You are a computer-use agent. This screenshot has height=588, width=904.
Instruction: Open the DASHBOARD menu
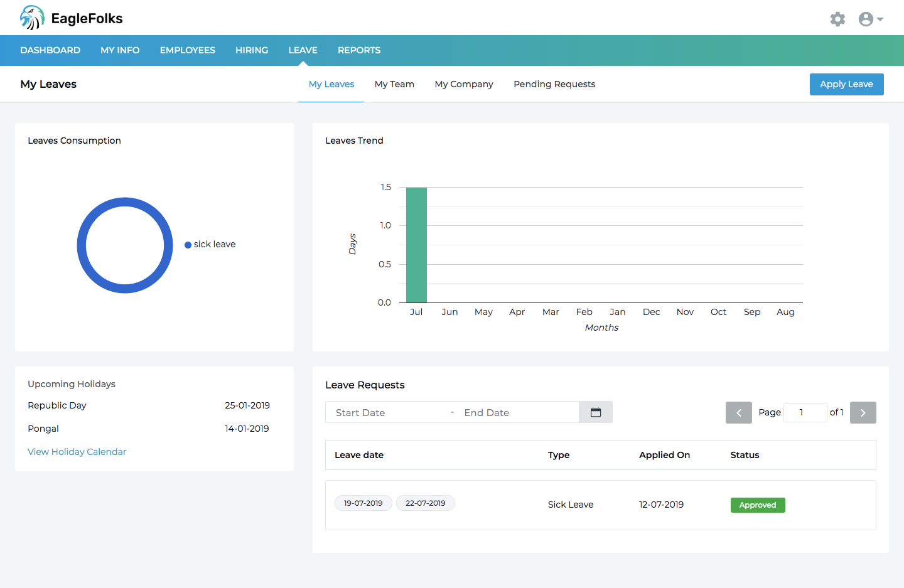[50, 50]
